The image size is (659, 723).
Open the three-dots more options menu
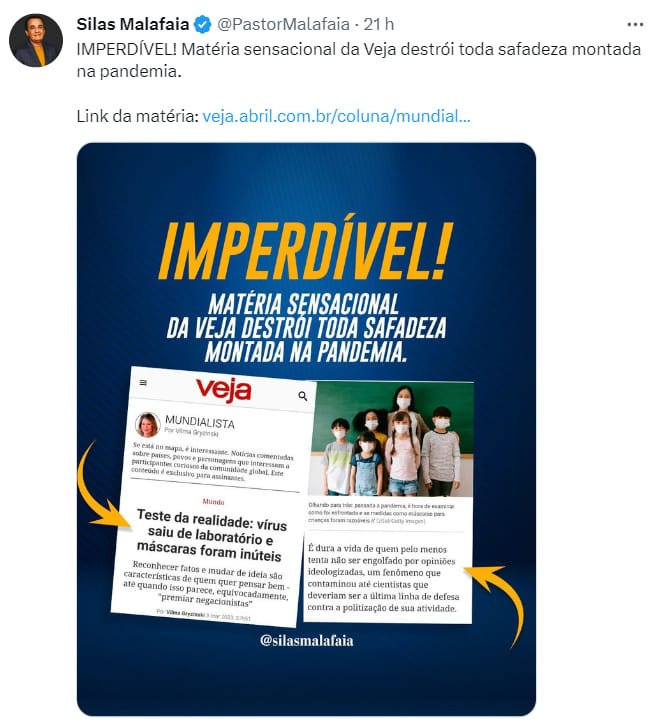click(x=635, y=24)
